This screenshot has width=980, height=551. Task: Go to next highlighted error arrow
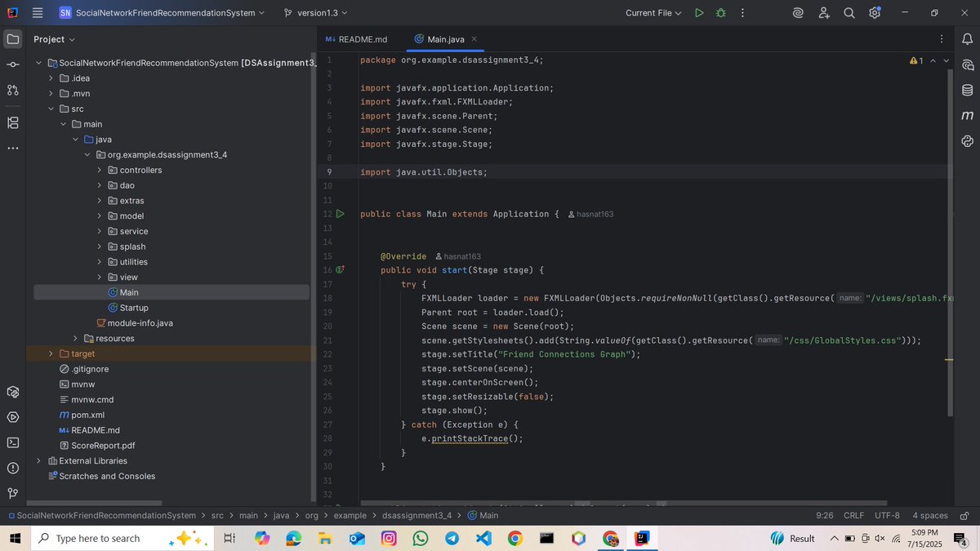coord(947,60)
